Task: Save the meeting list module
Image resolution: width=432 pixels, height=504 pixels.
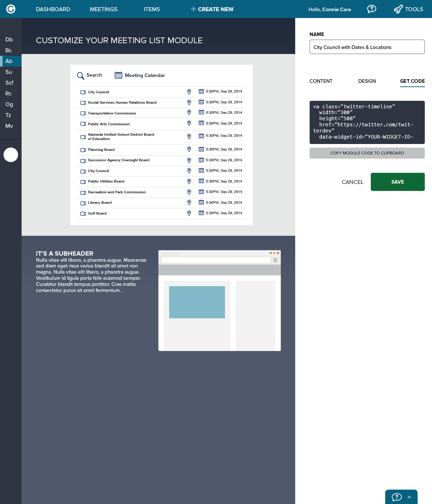Action: (398, 182)
